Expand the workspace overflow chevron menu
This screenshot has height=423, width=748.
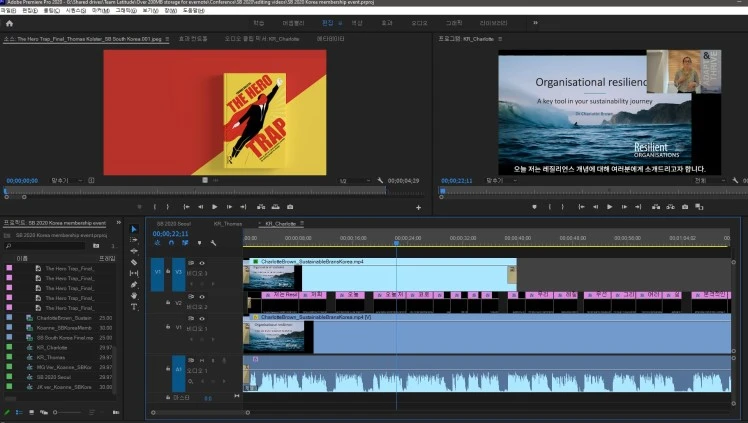point(534,22)
